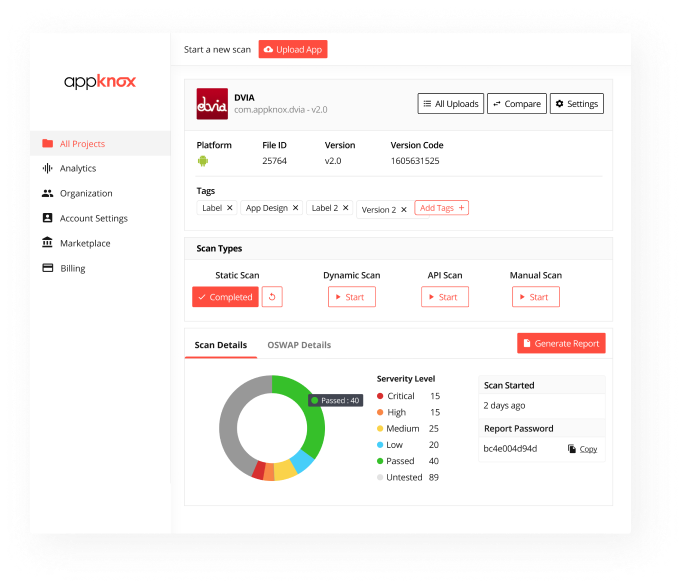681x584 pixels.
Task: Click the Version value v2.0
Action: [x=333, y=161]
